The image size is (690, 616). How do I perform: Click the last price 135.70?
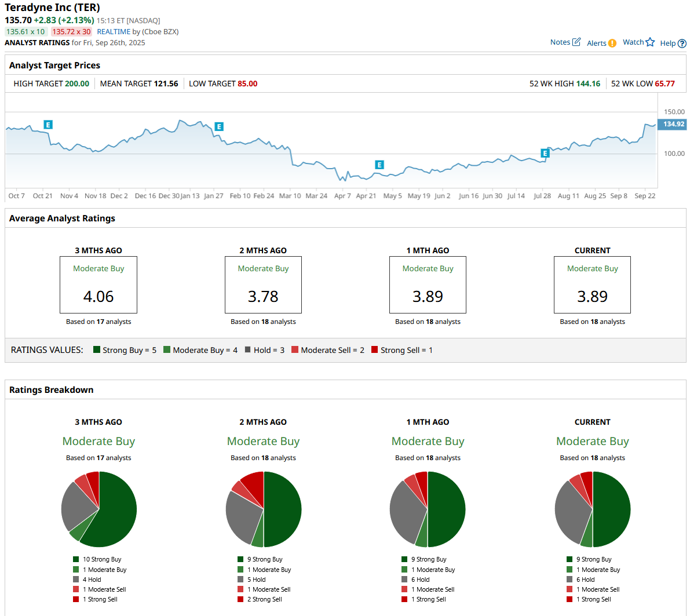tap(18, 20)
